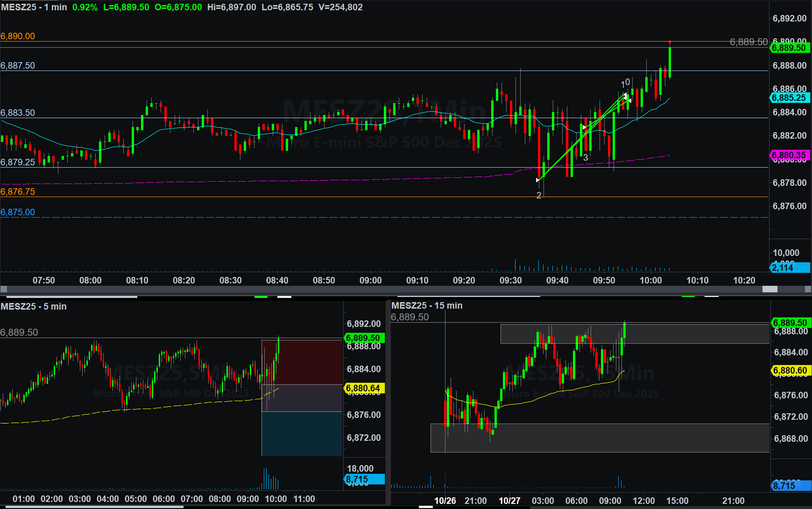Click the orange 6,876.75 level label
Image resolution: width=812 pixels, height=509 pixels.
[x=18, y=191]
